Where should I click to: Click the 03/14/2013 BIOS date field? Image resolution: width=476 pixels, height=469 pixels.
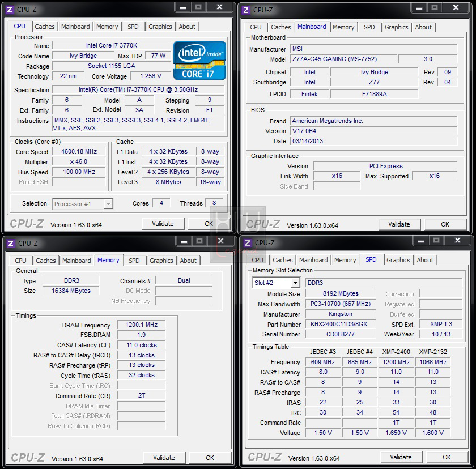click(373, 141)
